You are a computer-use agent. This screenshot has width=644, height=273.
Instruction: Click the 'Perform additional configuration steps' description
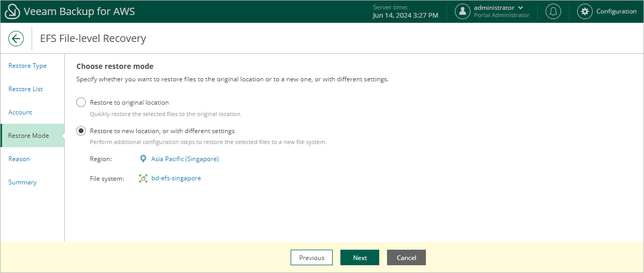point(208,142)
